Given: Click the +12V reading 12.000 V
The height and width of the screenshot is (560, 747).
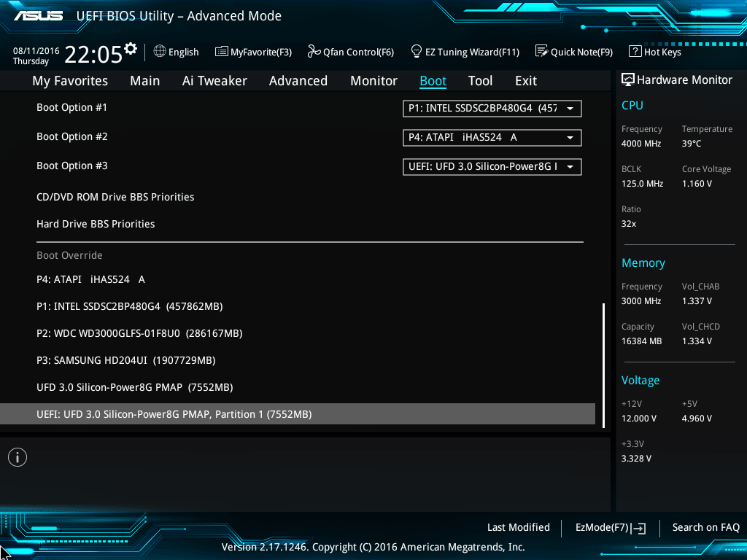Looking at the screenshot, I should (x=639, y=418).
